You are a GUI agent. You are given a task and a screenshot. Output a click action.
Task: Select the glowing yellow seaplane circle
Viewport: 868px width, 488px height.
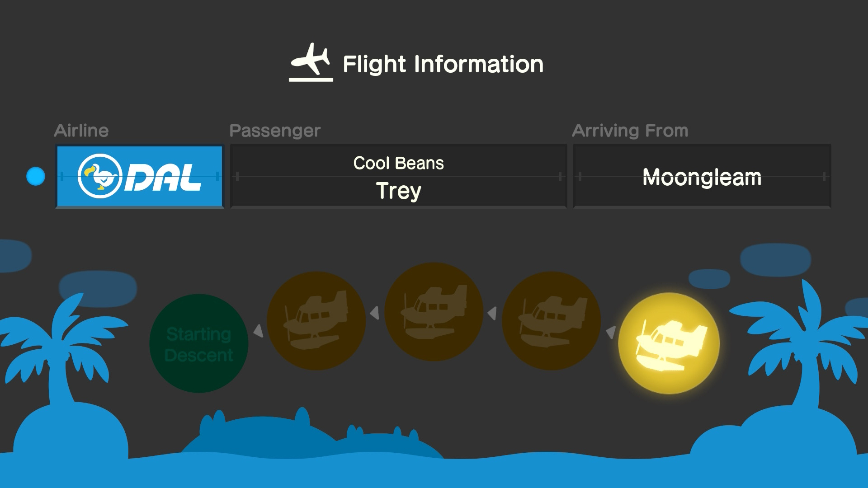point(669,343)
